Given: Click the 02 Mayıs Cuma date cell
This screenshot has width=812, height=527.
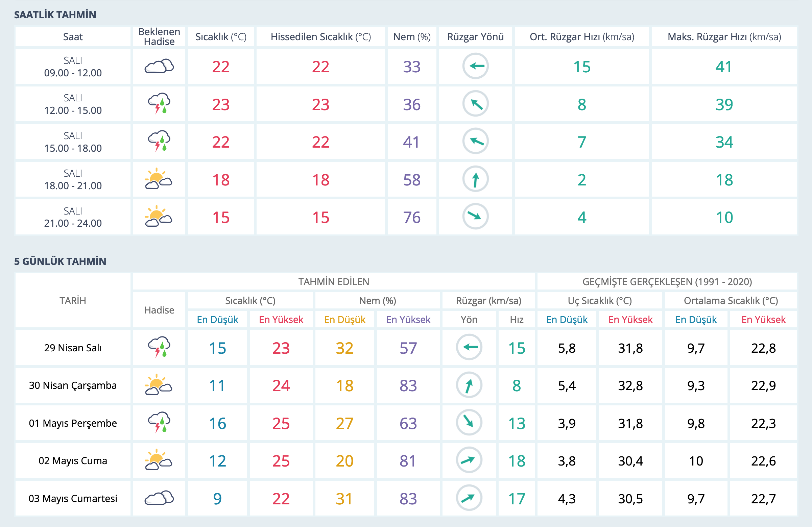Looking at the screenshot, I should (73, 461).
